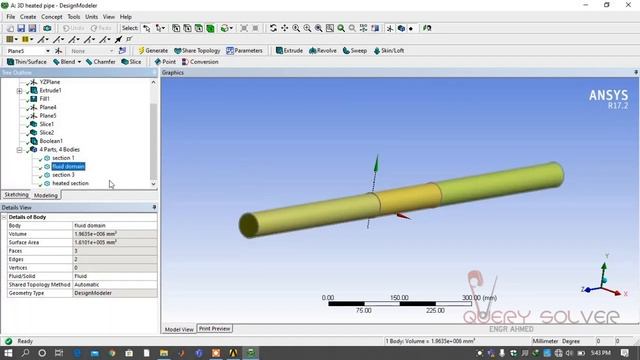Select Plane4 in the tree
This screenshot has height=360, width=640.
pos(48,107)
